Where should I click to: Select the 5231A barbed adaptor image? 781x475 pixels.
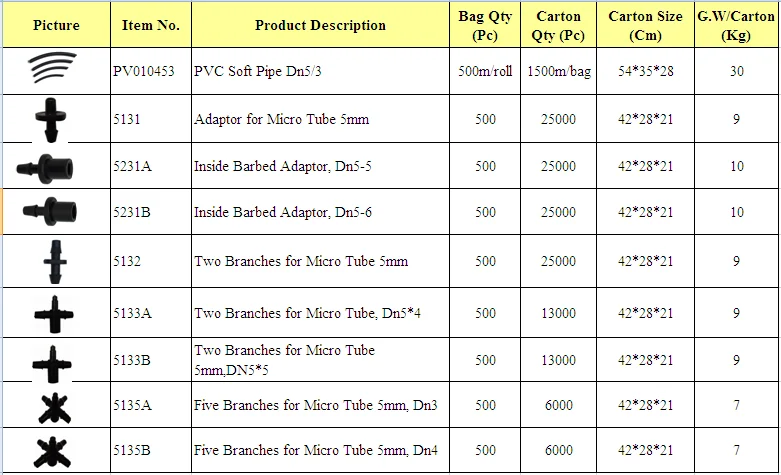[47, 165]
